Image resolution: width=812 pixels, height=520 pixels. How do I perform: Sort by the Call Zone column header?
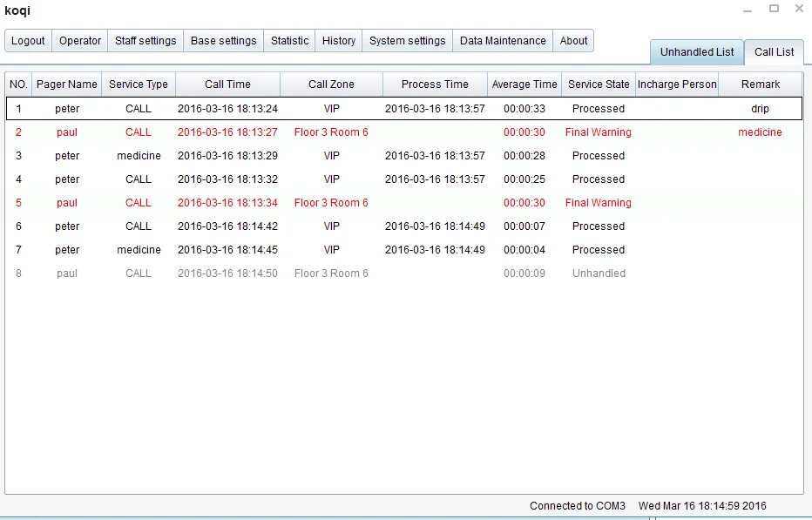tap(331, 84)
